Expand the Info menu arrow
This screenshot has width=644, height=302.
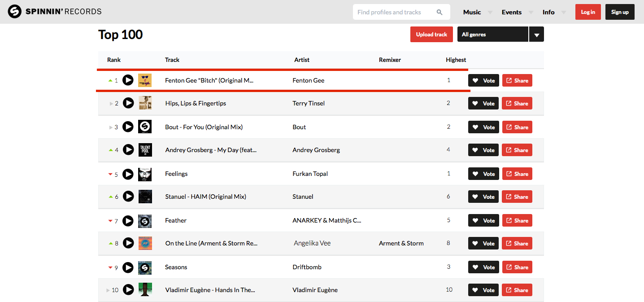pos(564,13)
